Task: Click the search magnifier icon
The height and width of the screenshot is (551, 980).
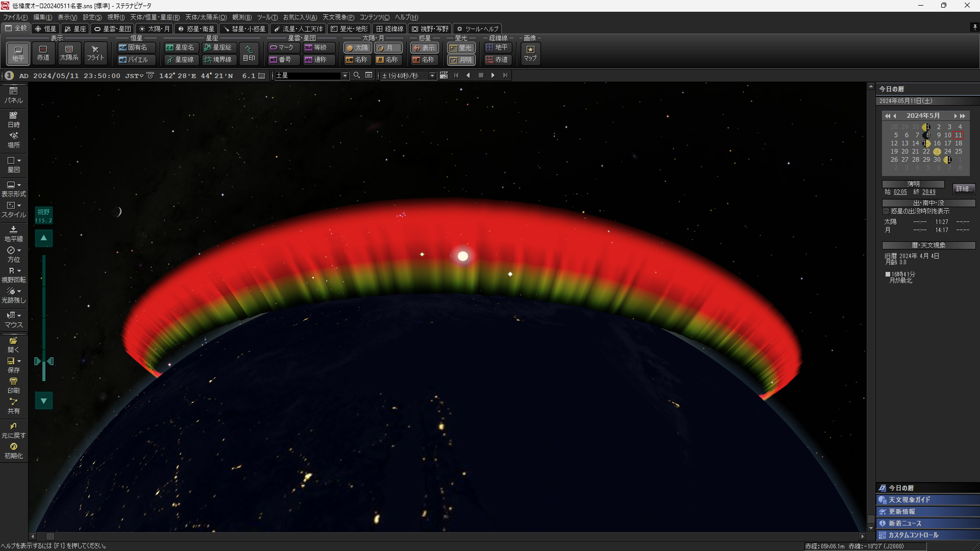Action: 357,76
